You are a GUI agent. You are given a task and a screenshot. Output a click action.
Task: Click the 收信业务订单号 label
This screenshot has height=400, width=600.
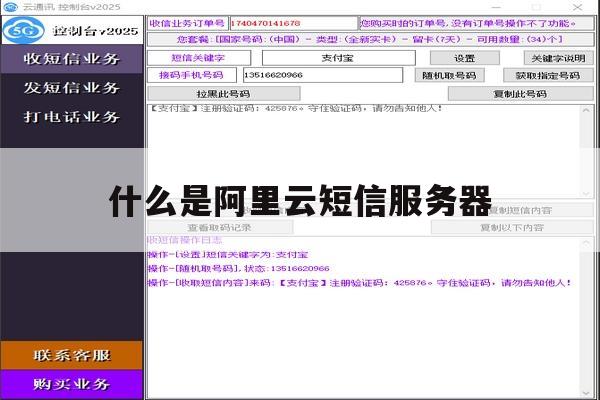188,23
